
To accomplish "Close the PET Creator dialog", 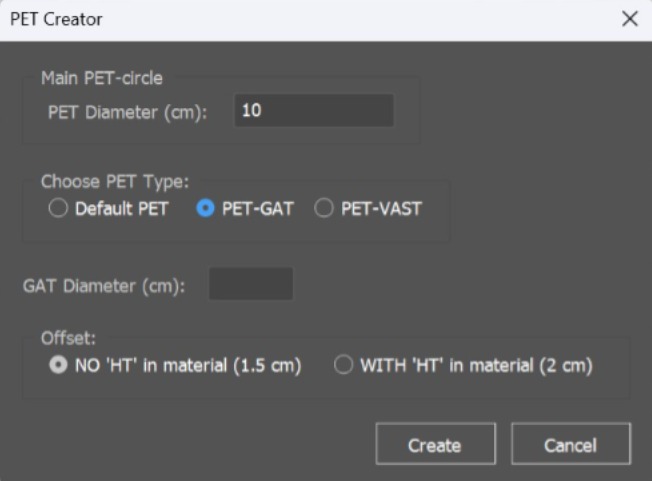I will pos(629,19).
